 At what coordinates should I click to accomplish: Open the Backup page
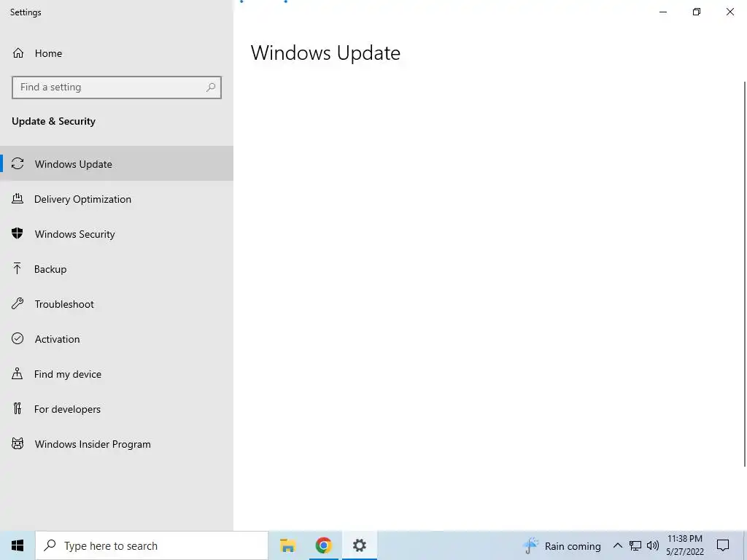[117, 269]
